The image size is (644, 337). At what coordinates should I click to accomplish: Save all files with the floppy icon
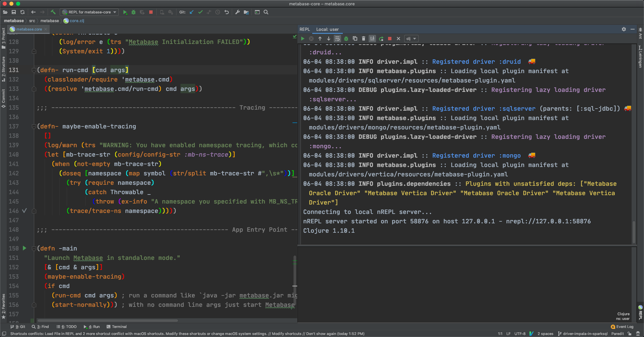[14, 12]
